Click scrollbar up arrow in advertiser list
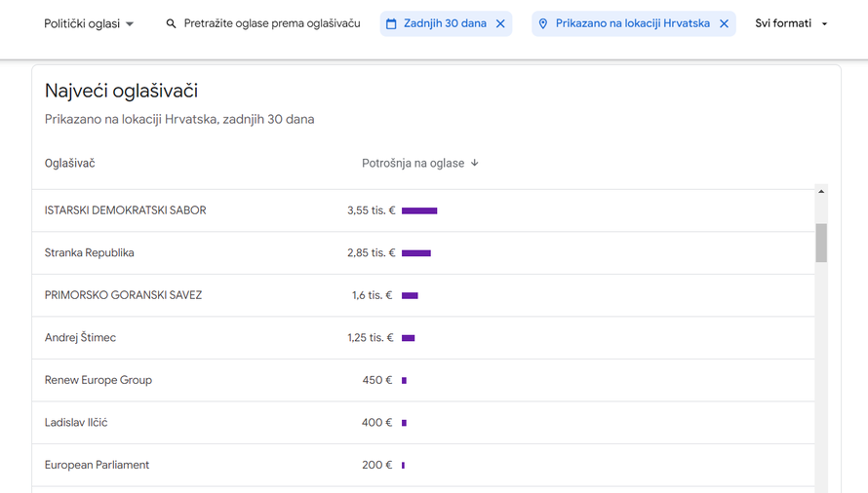Screen dimensions: 868x493 [x=821, y=192]
